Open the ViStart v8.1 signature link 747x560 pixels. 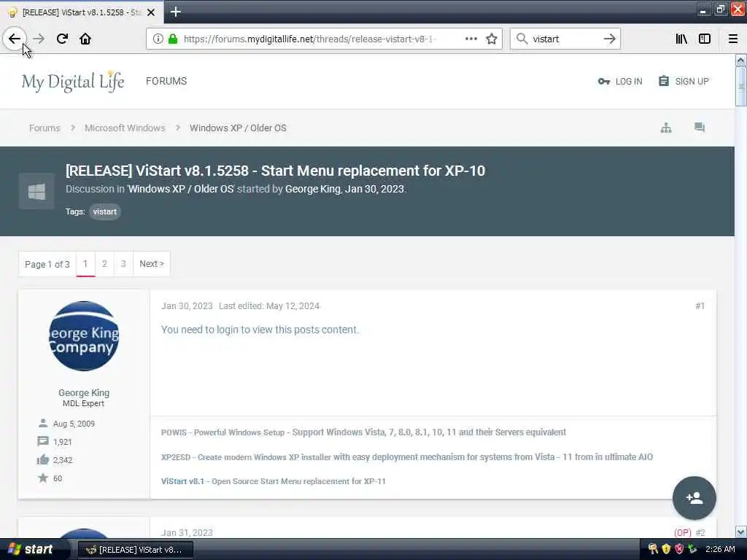(x=182, y=481)
